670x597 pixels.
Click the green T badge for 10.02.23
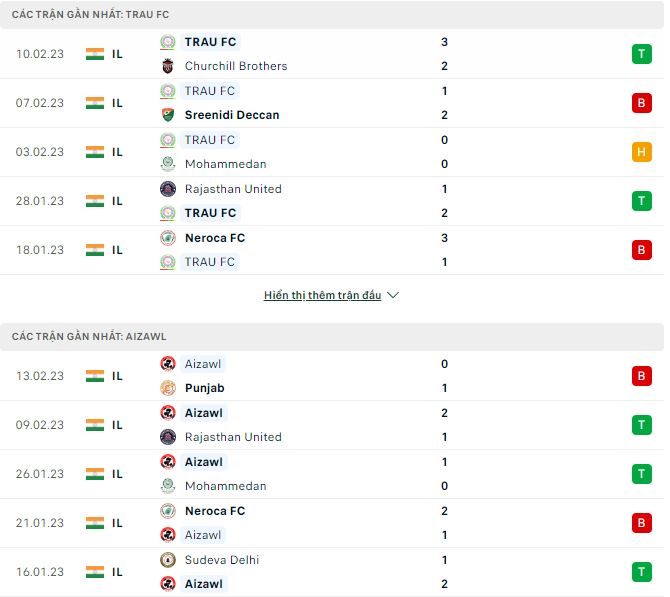point(641,54)
